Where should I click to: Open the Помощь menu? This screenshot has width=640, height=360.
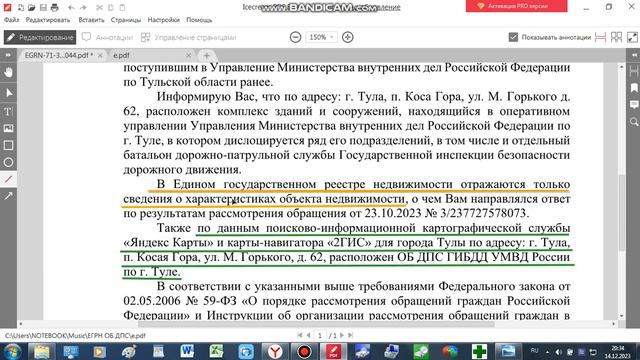199,20
